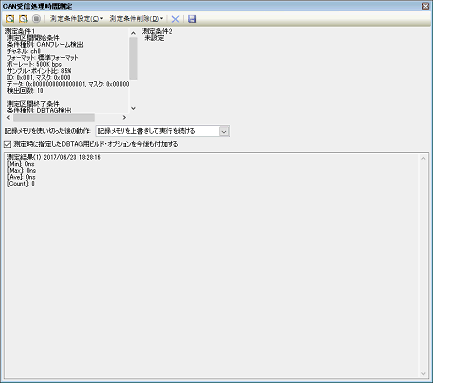Open the 測定条件設定(C) dropdown menu
The image size is (452, 385).
[x=76, y=19]
